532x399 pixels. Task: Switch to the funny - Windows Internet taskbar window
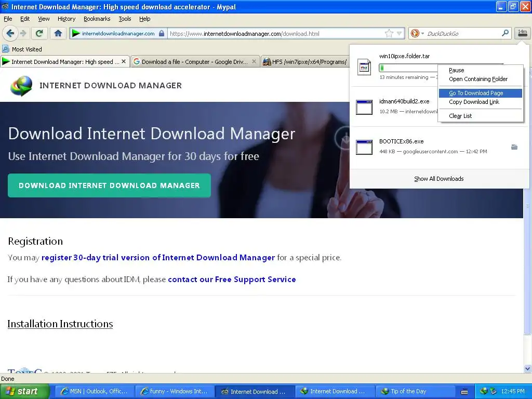coord(175,391)
